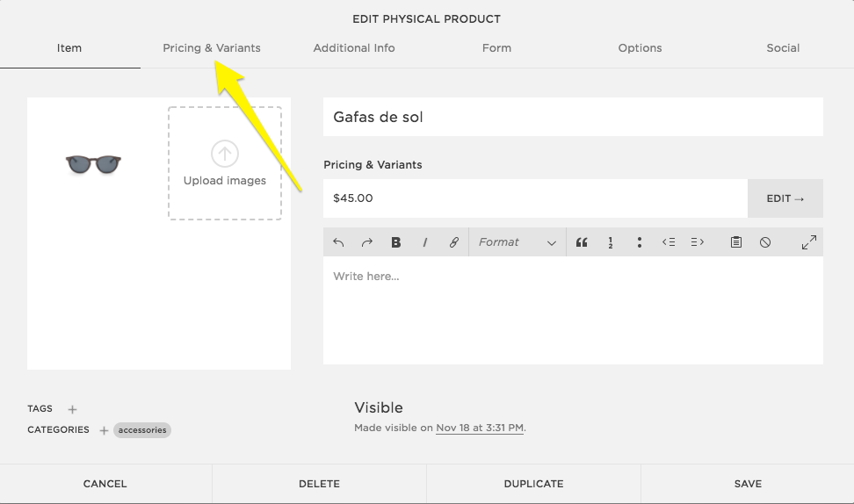Toggle bold formatting

(396, 242)
